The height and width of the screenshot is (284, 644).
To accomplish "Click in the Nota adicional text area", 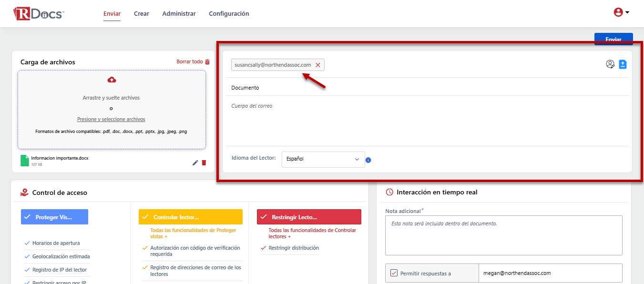I will click(x=503, y=235).
